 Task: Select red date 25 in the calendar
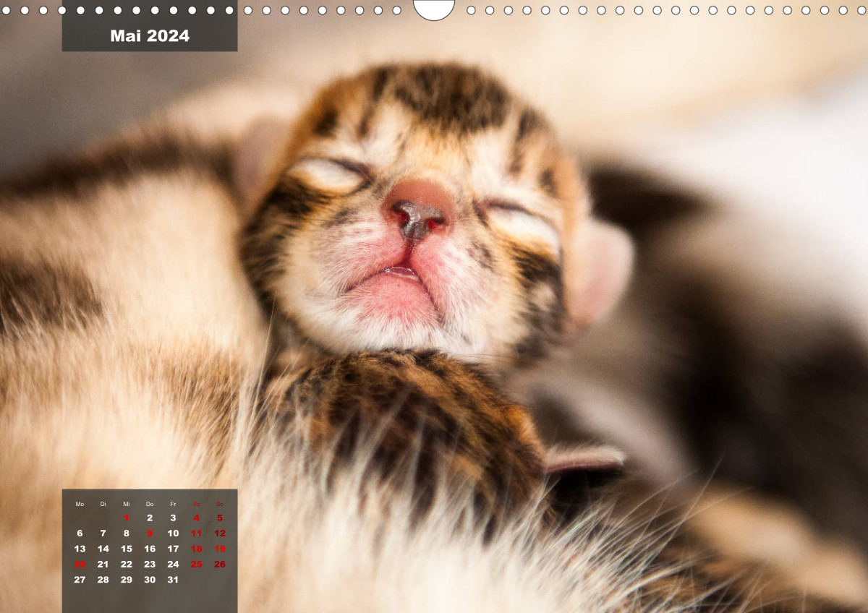click(196, 564)
